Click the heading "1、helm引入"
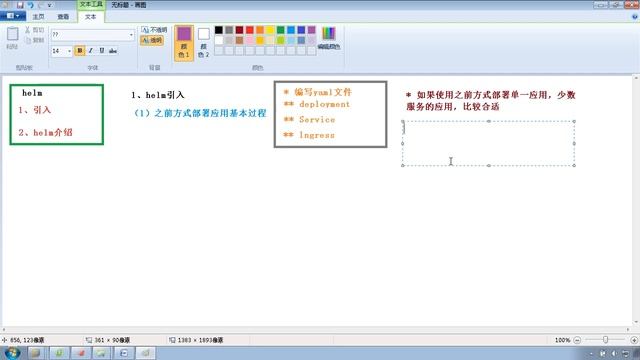Screen dimensions: 640x360 tap(158, 95)
